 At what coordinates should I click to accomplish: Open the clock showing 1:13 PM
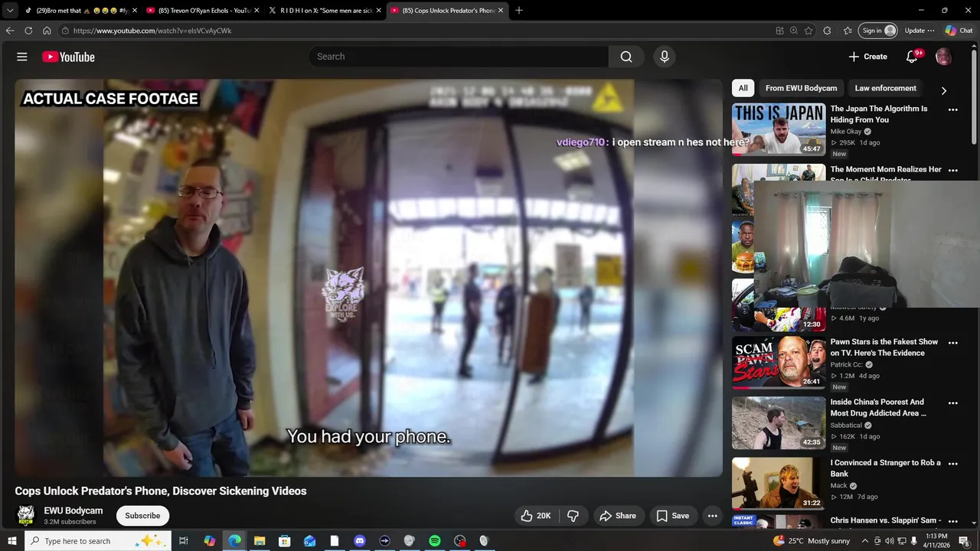(x=936, y=541)
